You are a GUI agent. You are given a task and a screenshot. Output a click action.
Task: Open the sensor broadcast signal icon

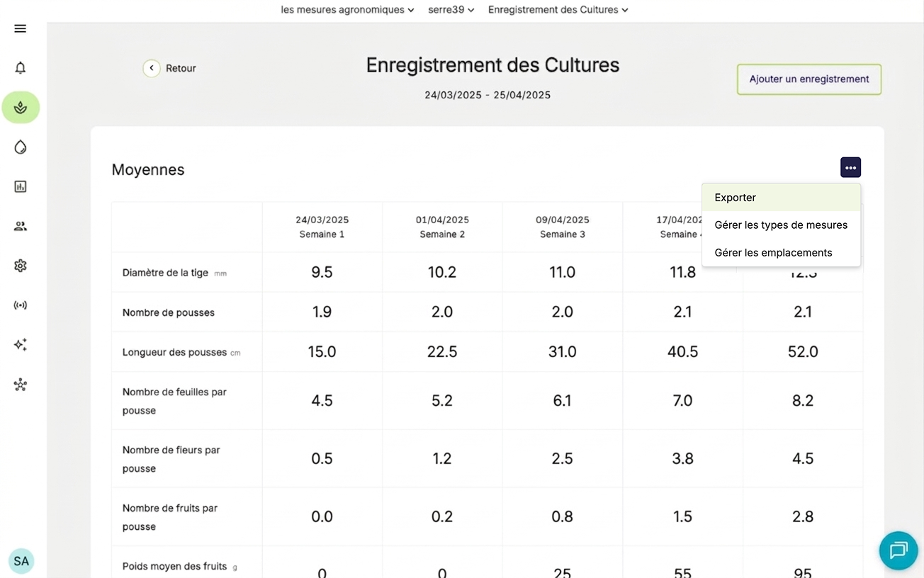tap(20, 305)
